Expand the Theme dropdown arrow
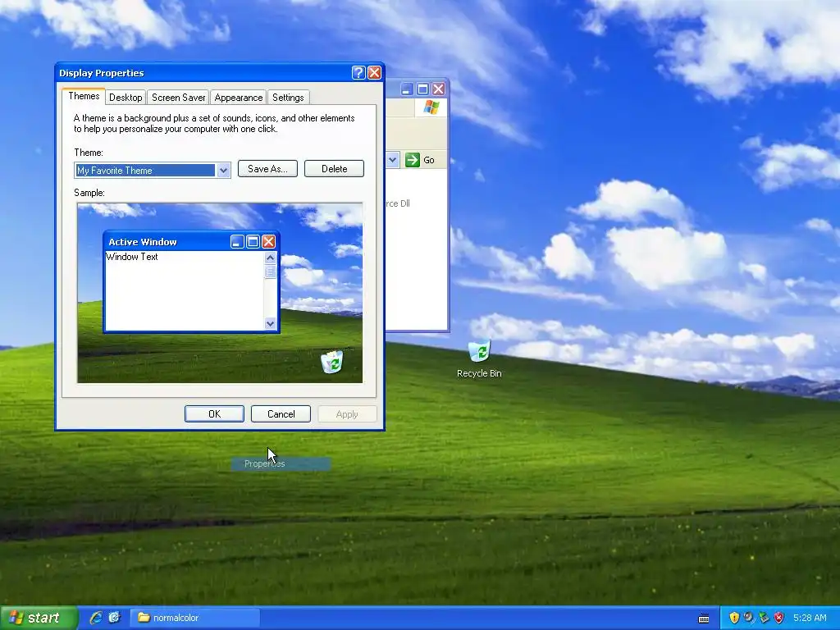 [223, 171]
